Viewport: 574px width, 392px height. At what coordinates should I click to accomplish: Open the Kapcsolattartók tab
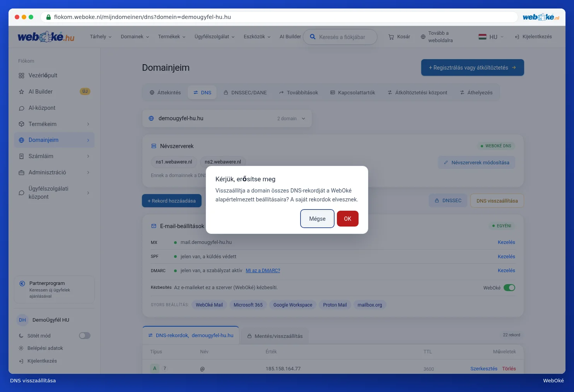pos(352,93)
